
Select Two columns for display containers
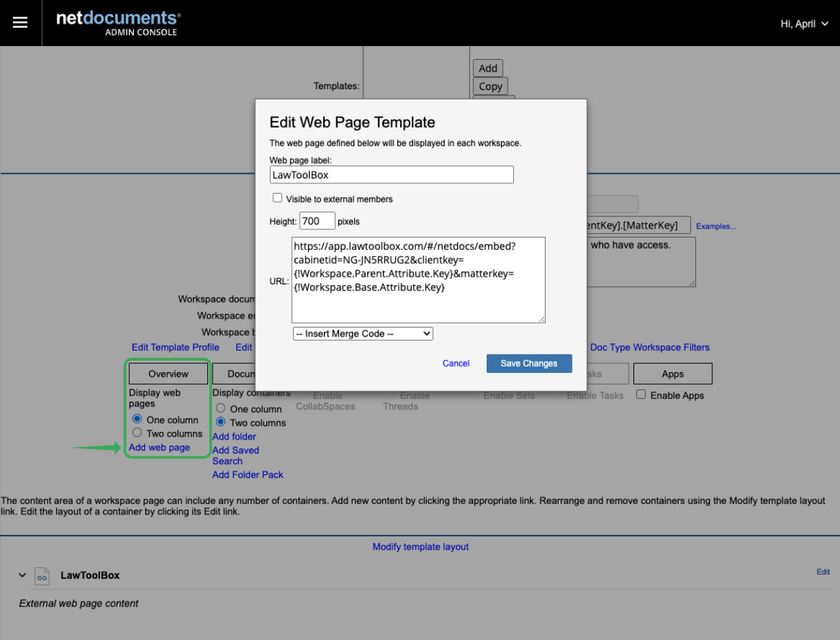pos(221,422)
